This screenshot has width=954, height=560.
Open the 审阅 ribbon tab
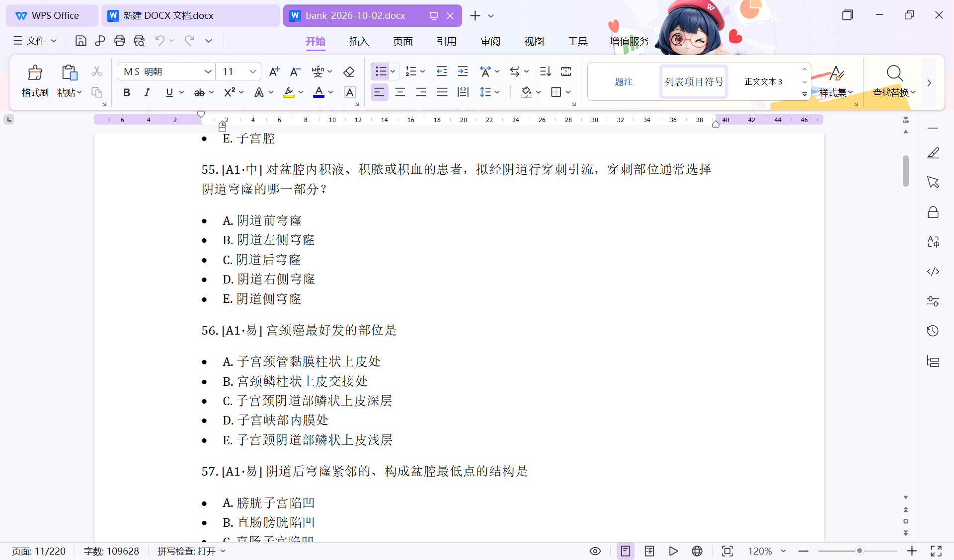click(490, 41)
